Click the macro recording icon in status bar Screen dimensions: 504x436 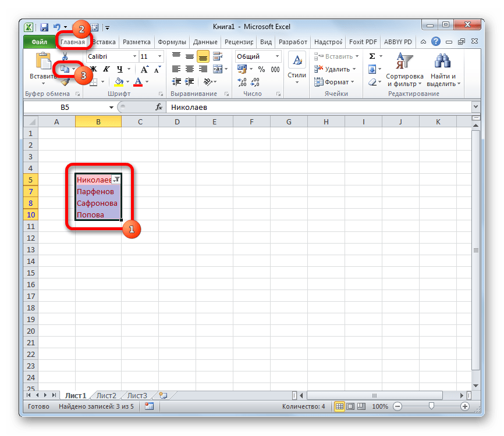coord(149,406)
